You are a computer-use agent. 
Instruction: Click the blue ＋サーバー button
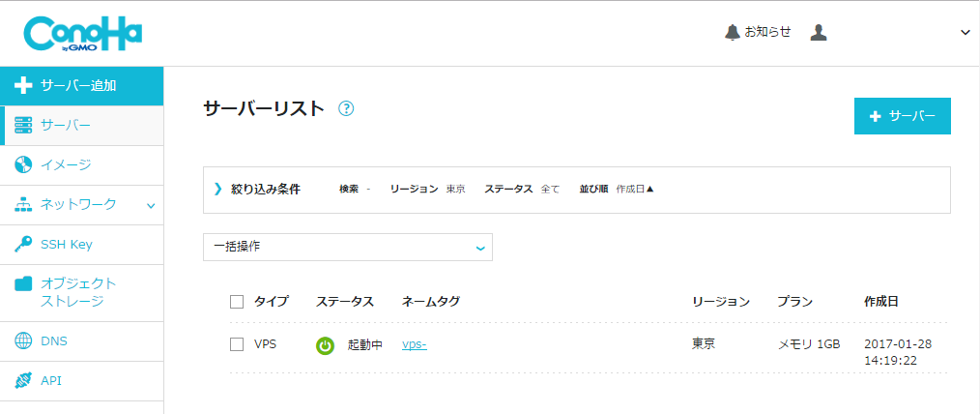(902, 116)
